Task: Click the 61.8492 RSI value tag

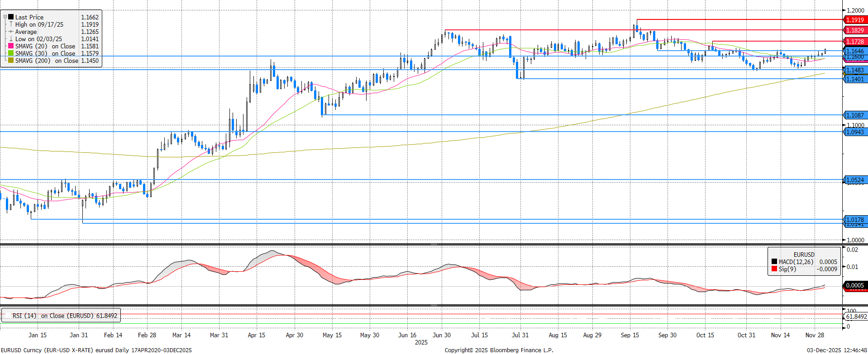Action: [856, 316]
